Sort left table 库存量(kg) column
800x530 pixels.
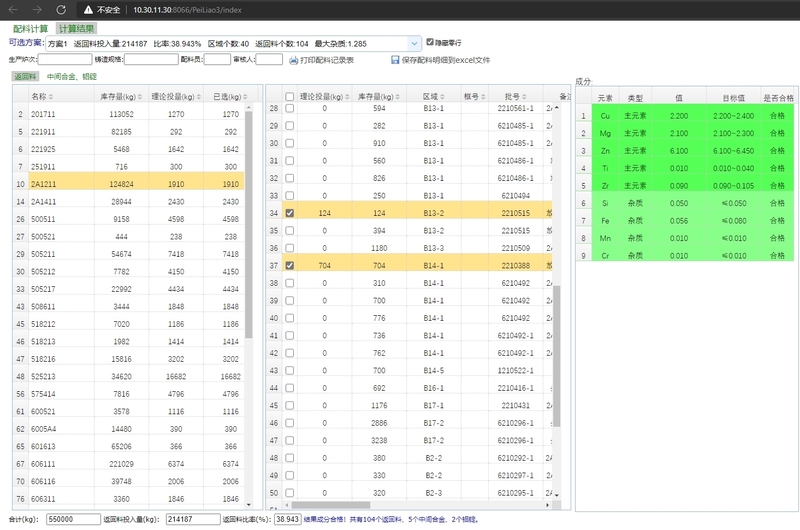pos(140,97)
